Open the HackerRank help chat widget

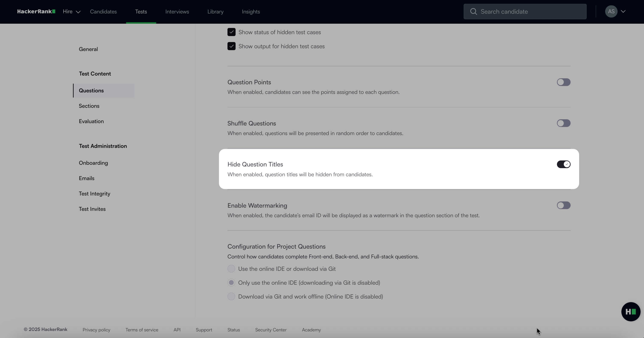(631, 312)
